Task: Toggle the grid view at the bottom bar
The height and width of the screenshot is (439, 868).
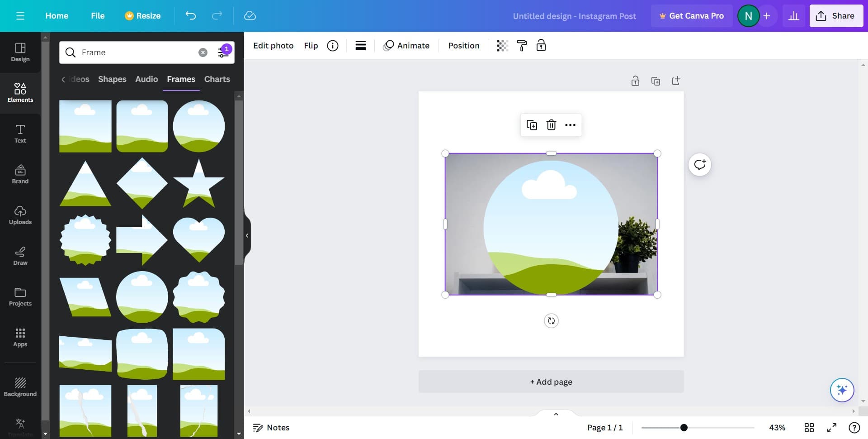Action: (809, 427)
